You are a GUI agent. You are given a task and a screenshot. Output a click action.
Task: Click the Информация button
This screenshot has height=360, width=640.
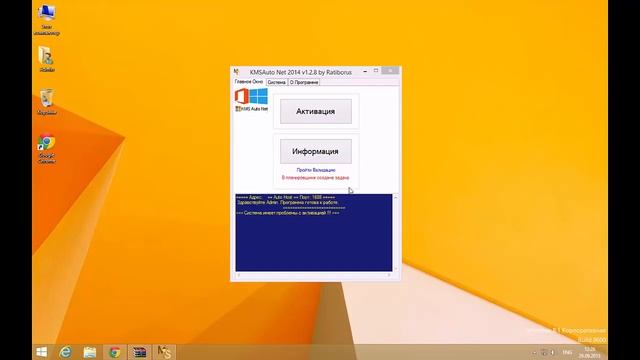316,151
